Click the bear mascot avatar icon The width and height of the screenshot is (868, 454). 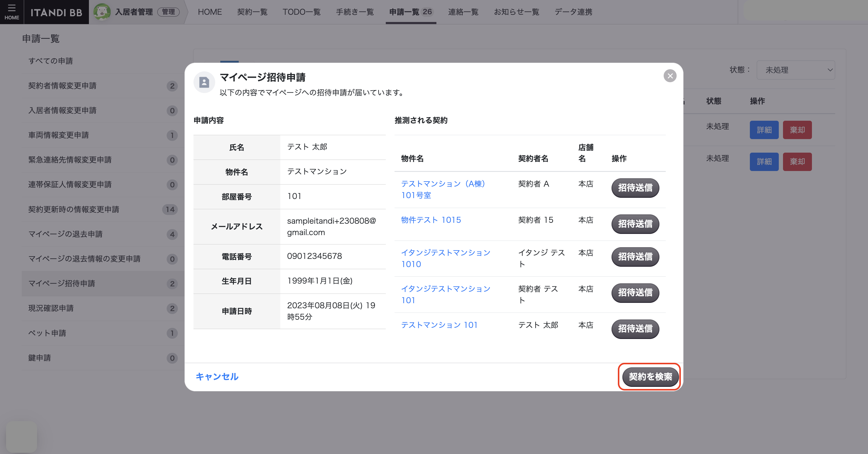click(102, 12)
